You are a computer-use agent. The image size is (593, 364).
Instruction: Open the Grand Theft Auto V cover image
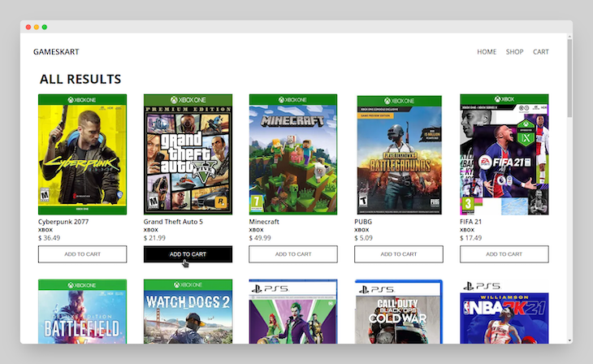tap(188, 154)
